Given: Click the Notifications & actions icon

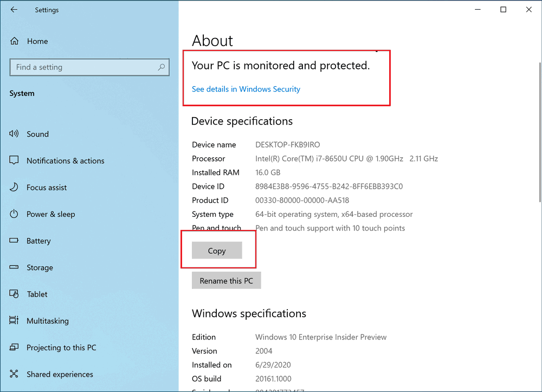Looking at the screenshot, I should [14, 160].
